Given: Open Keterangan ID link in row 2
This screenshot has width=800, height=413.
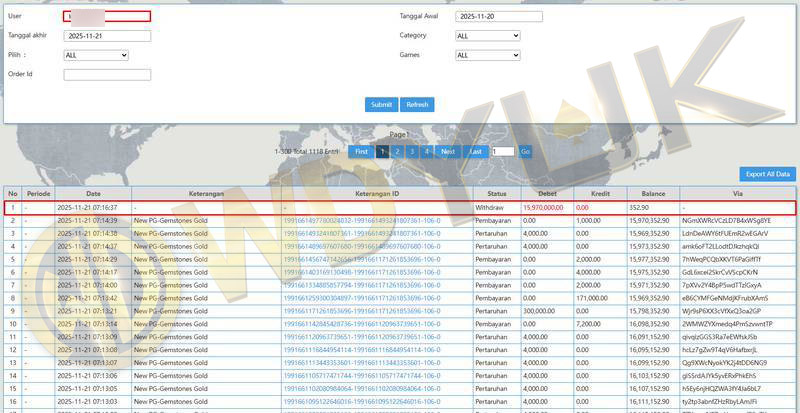Looking at the screenshot, I should click(362, 220).
